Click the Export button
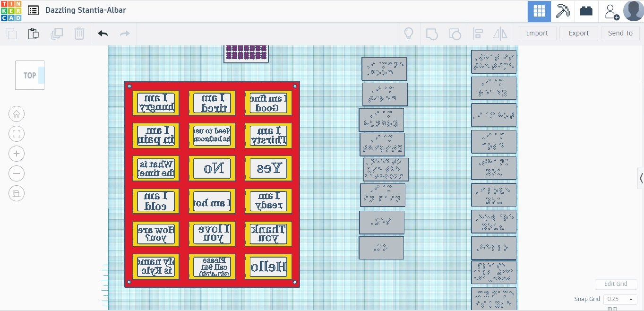This screenshot has width=644, height=311. [x=579, y=33]
